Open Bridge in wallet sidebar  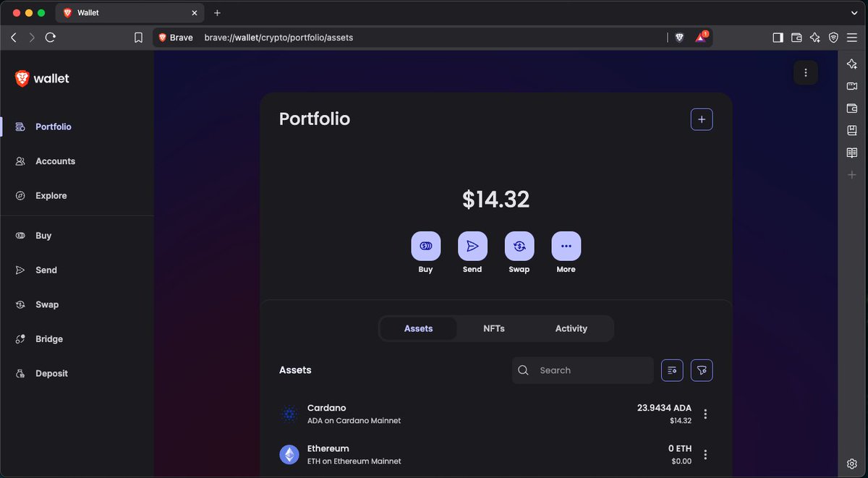click(x=48, y=339)
